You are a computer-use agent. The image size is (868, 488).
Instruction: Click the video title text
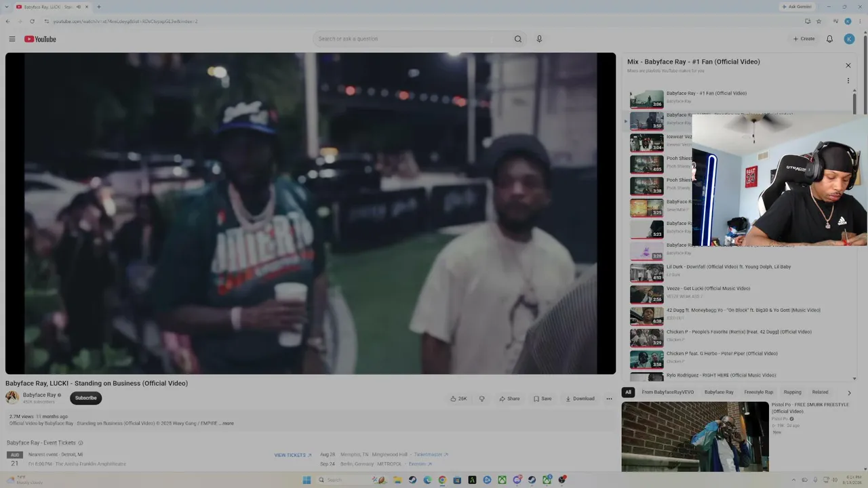coord(97,384)
